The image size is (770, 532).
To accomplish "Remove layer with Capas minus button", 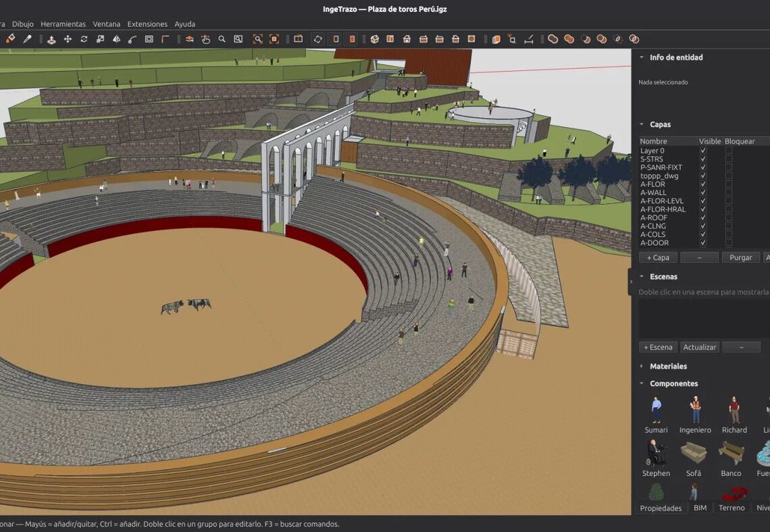I will tap(699, 258).
